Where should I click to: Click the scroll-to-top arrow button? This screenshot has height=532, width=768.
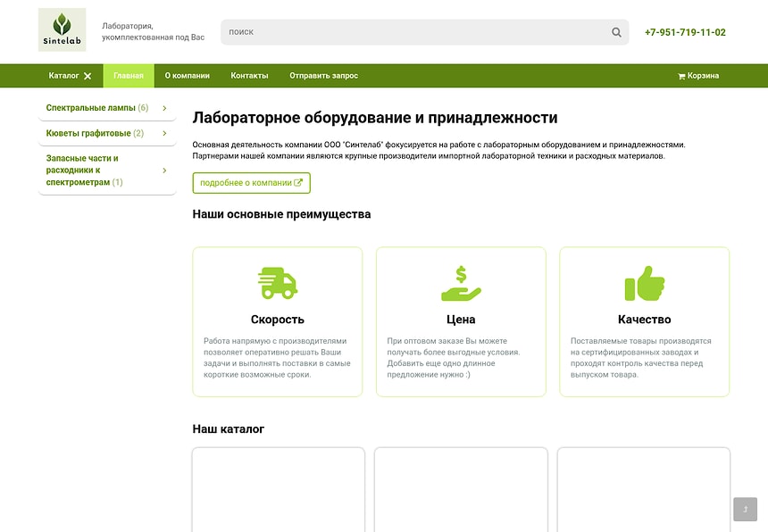(x=745, y=509)
